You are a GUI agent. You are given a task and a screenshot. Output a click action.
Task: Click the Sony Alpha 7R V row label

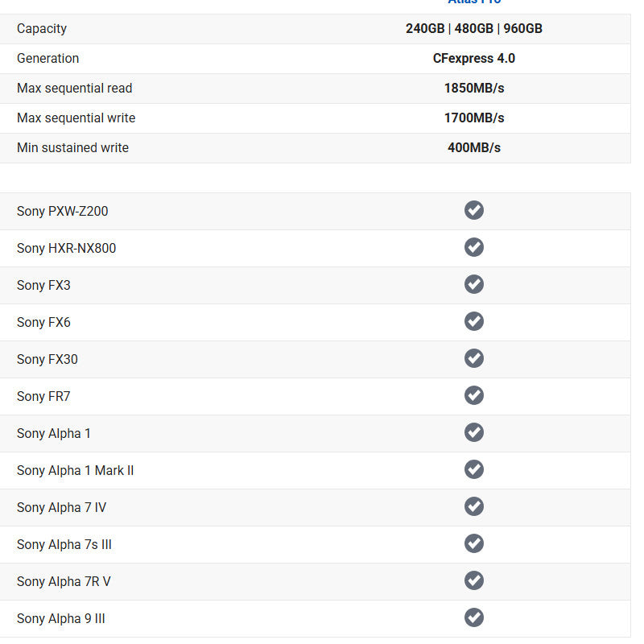click(x=64, y=581)
